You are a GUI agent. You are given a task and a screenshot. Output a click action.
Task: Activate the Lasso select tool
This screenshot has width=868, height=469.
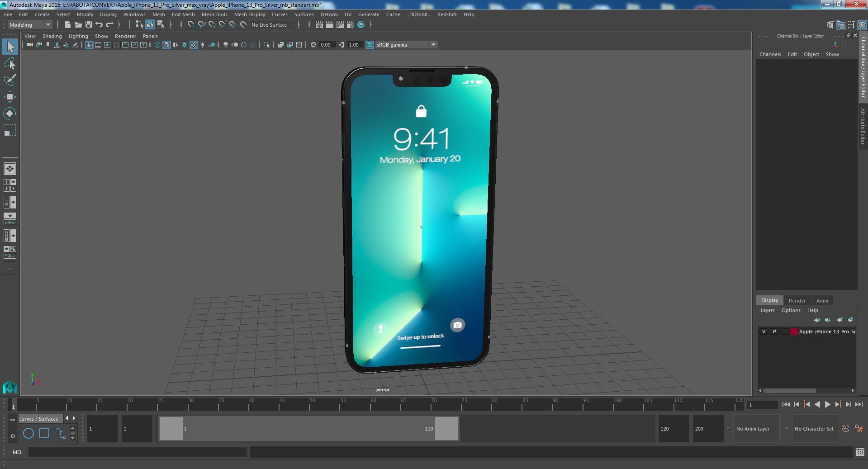coord(10,64)
